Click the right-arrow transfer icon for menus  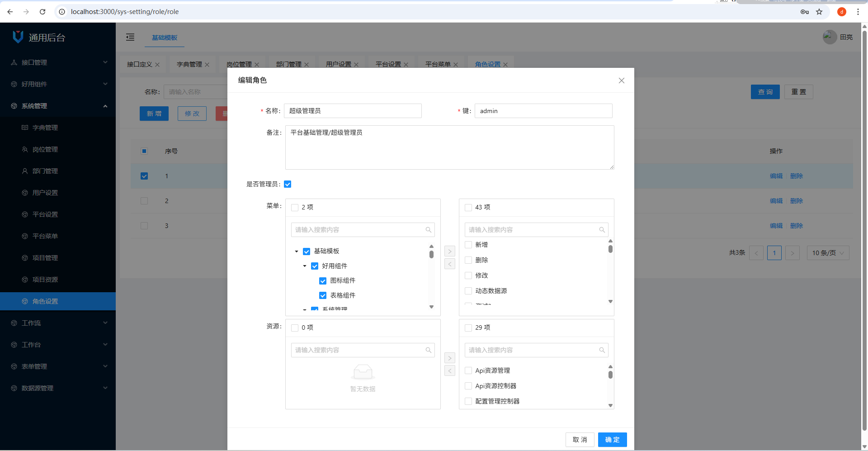(449, 251)
